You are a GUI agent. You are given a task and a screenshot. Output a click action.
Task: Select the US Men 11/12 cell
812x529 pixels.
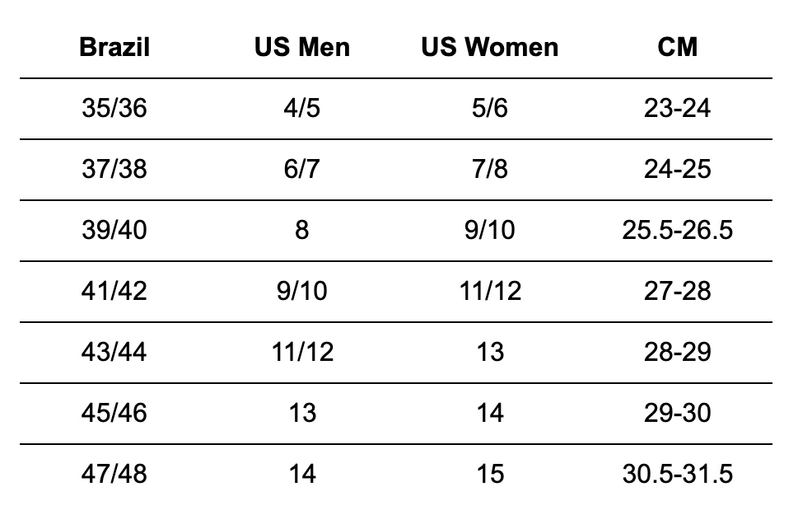point(301,352)
